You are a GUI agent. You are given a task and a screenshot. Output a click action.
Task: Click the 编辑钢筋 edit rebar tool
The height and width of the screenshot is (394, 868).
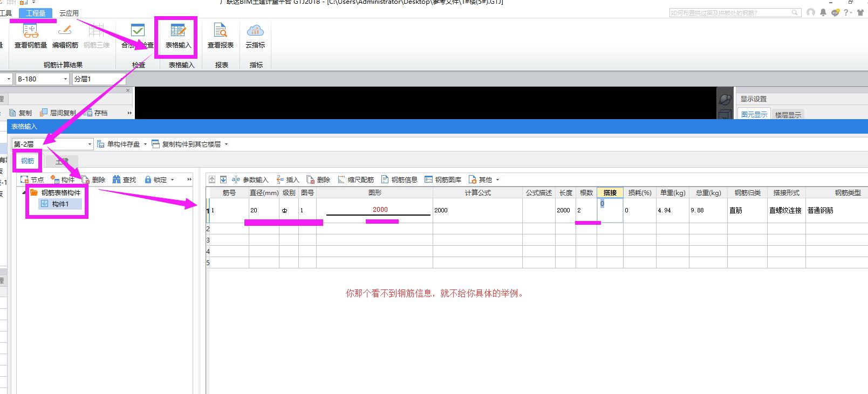65,36
